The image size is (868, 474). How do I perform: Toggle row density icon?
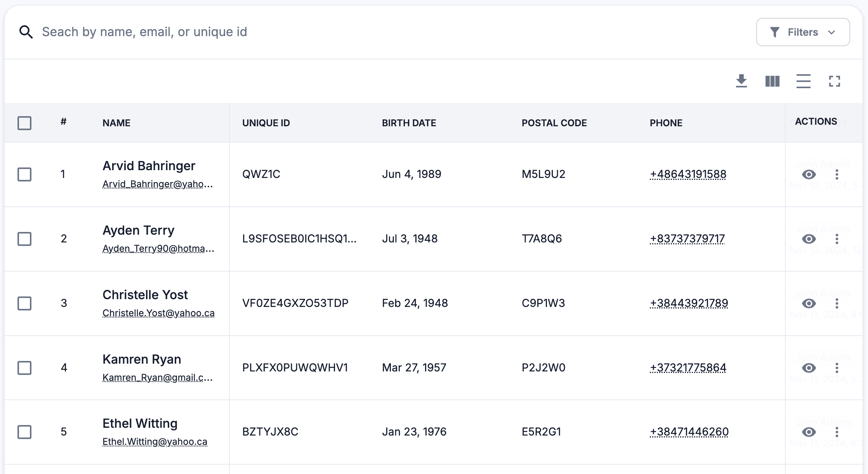pos(803,81)
